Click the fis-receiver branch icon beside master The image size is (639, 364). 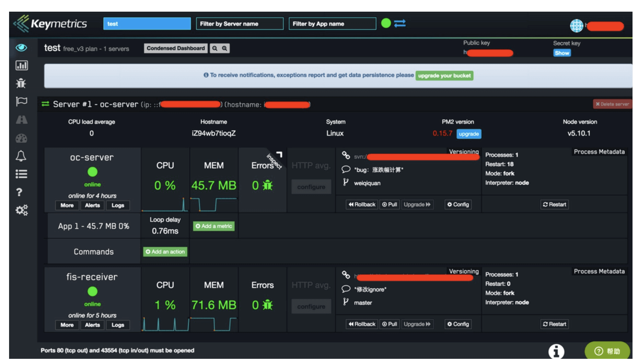pos(346,302)
